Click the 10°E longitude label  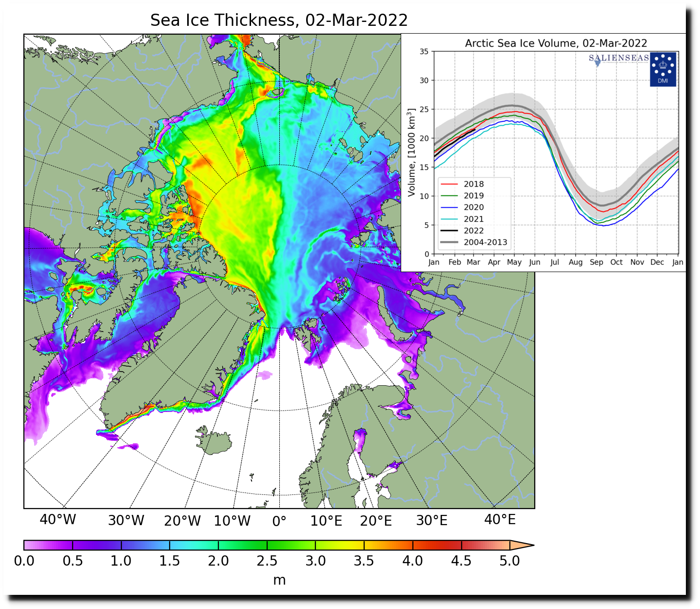[x=326, y=521]
